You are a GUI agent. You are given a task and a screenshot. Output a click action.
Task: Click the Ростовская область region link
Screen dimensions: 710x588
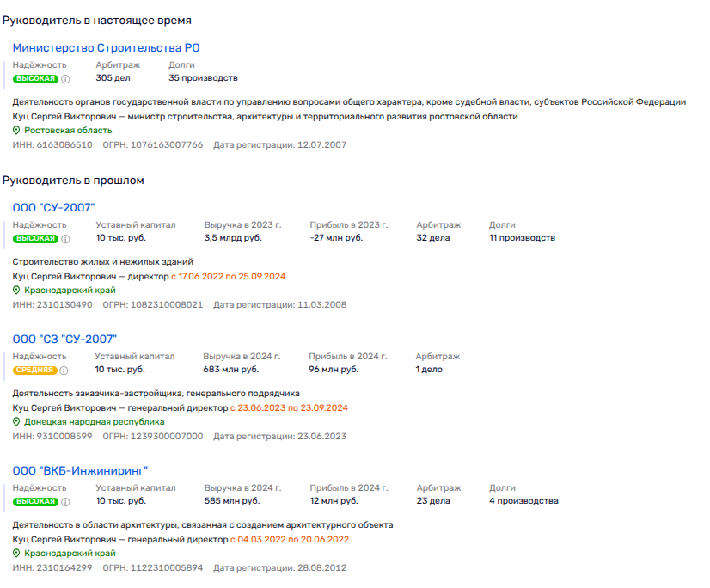(x=68, y=131)
